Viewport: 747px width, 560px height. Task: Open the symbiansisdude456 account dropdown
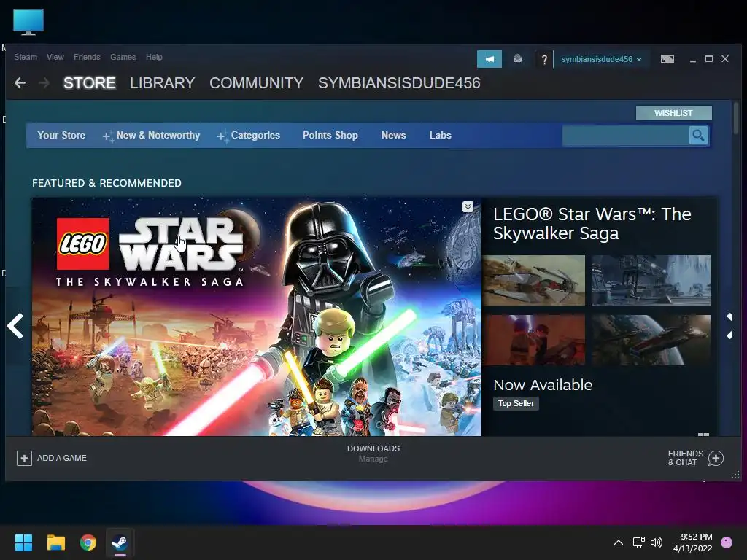601,60
